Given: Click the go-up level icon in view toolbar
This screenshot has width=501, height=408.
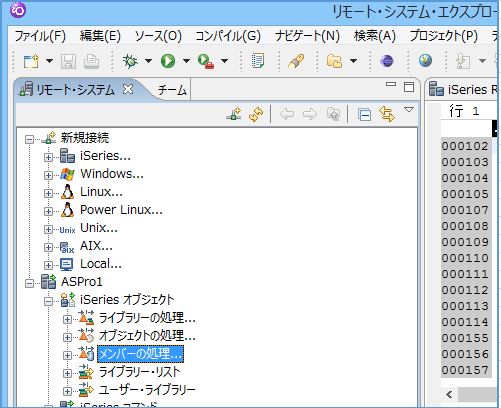Looking at the screenshot, I should tap(333, 115).
